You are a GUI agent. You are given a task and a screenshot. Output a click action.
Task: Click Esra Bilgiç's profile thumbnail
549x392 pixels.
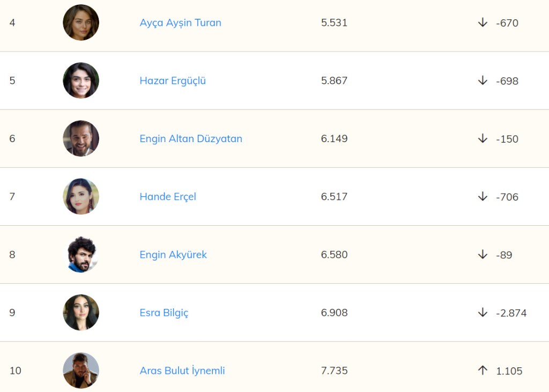pos(81,312)
